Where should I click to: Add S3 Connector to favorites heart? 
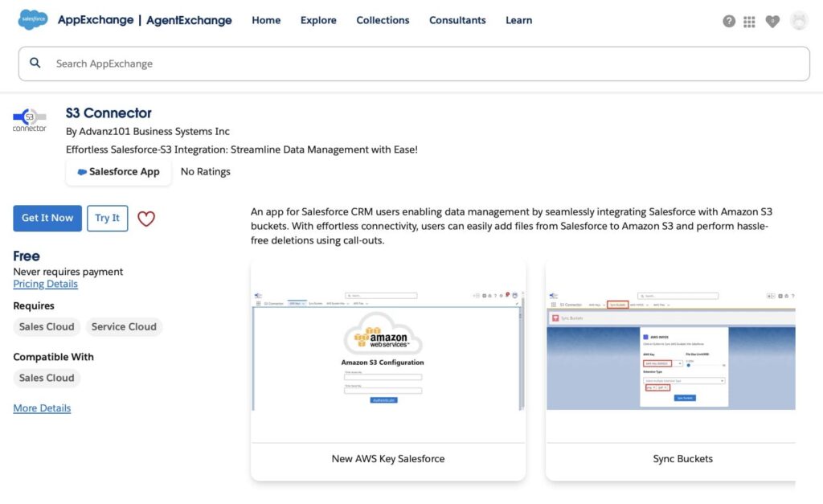click(145, 219)
